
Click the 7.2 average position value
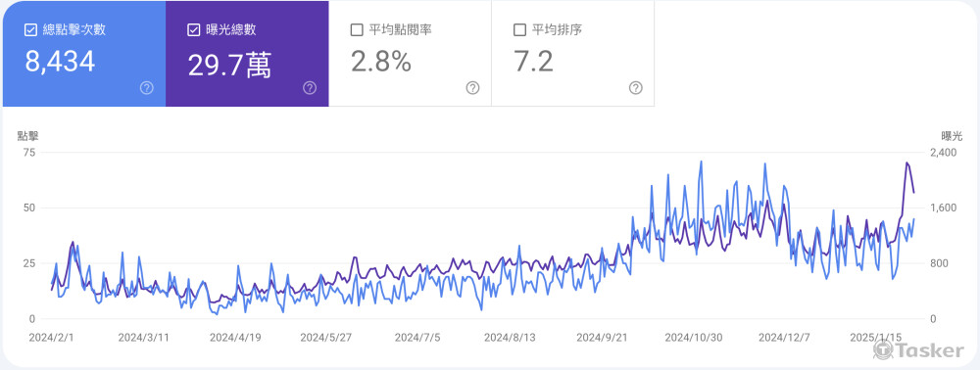[533, 62]
